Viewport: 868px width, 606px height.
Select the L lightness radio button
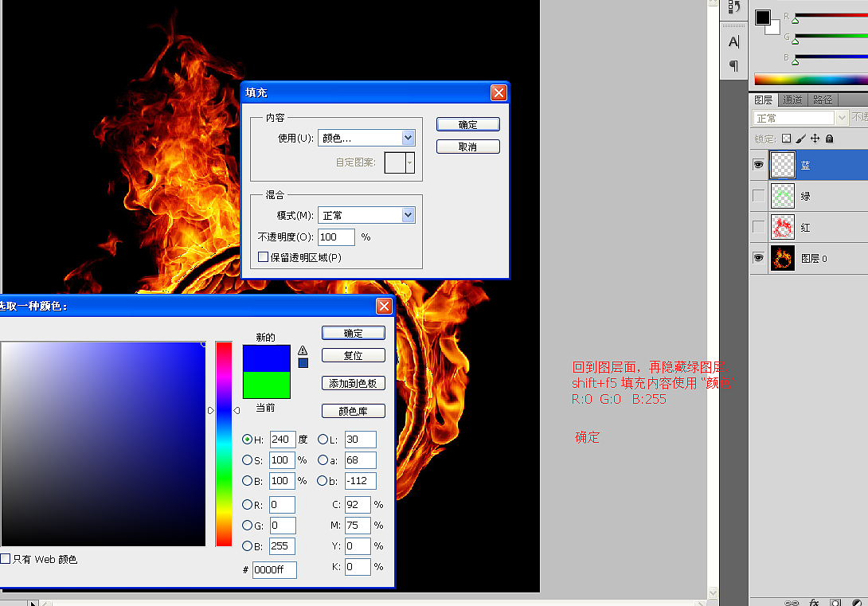[323, 440]
